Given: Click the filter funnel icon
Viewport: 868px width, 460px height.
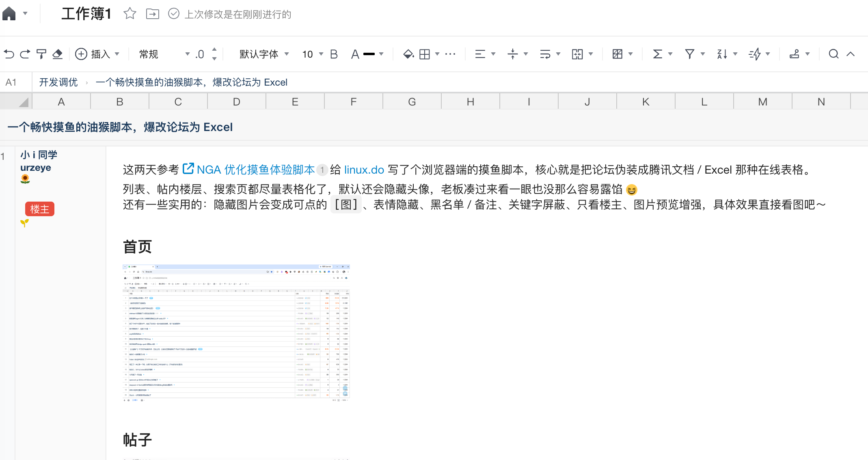Looking at the screenshot, I should tap(689, 54).
